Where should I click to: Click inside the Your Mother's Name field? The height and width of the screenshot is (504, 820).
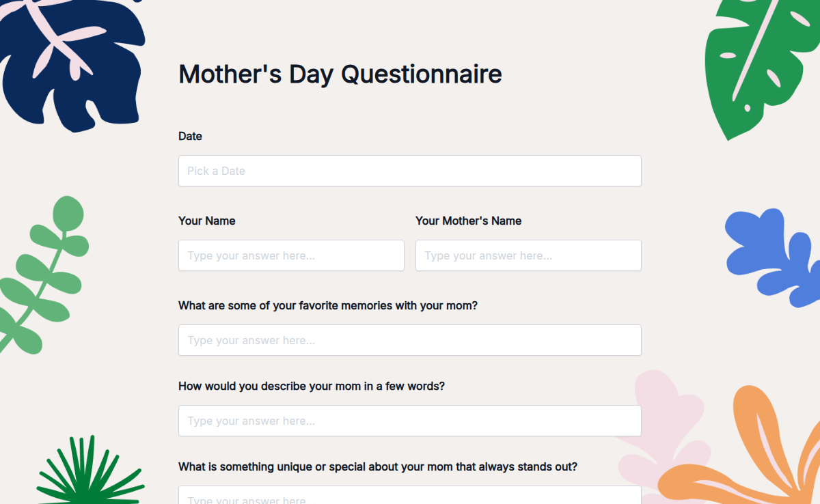pos(528,255)
